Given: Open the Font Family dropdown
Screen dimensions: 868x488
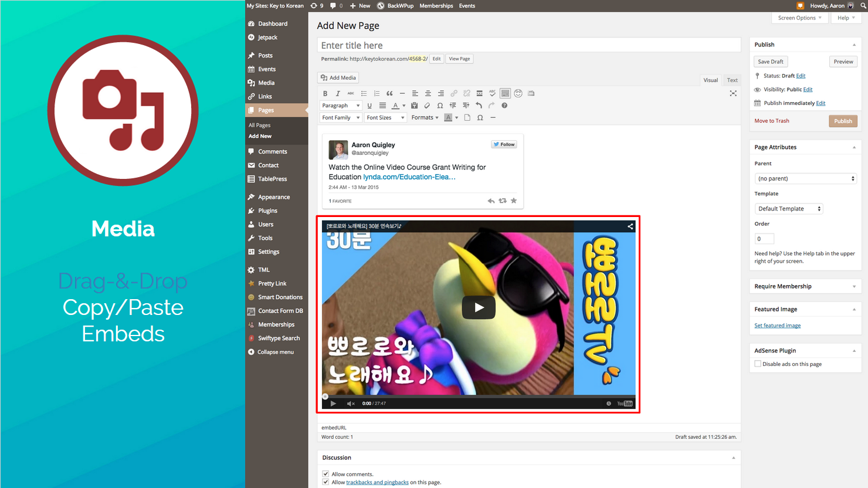Looking at the screenshot, I should [x=340, y=117].
